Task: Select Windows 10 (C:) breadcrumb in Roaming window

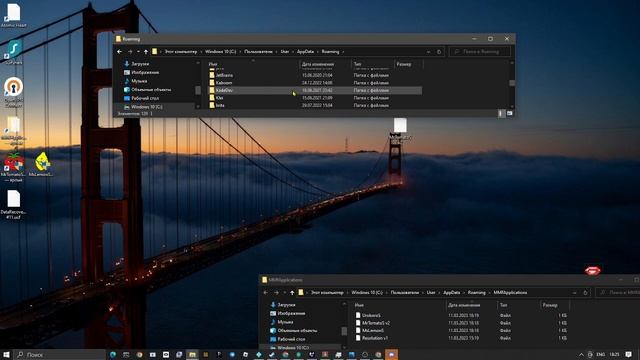Action: coord(220,52)
